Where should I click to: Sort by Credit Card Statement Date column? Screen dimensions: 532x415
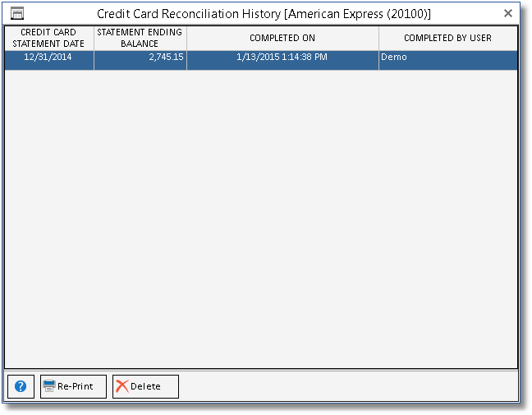(x=49, y=38)
